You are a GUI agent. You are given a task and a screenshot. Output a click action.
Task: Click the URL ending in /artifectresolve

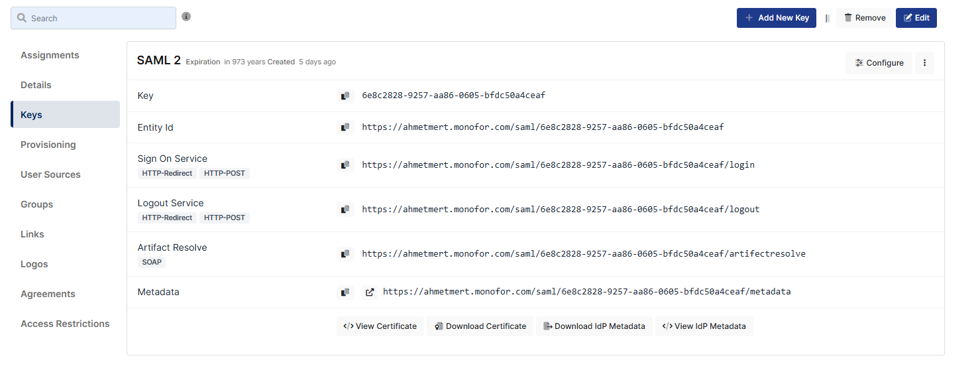[x=584, y=253]
